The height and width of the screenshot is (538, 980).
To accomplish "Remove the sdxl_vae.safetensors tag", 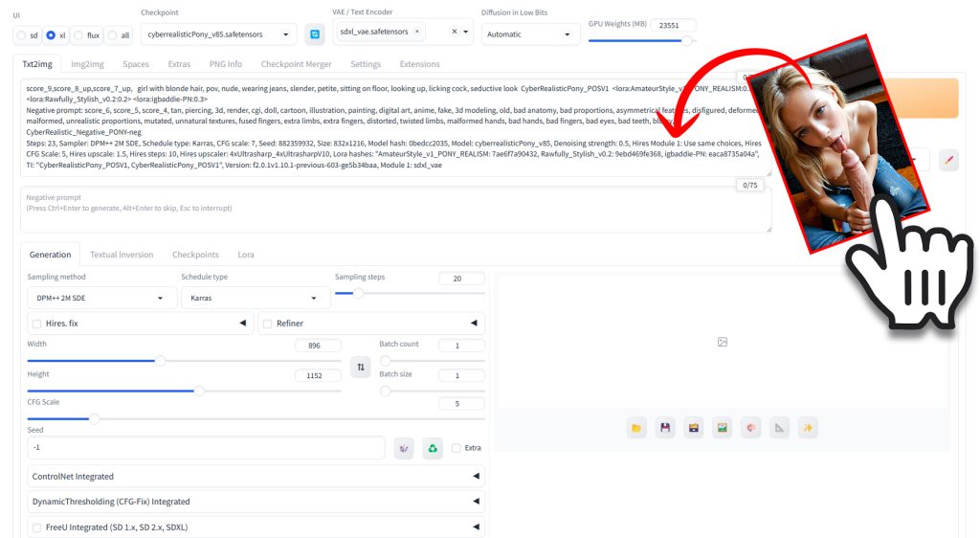I will click(417, 32).
